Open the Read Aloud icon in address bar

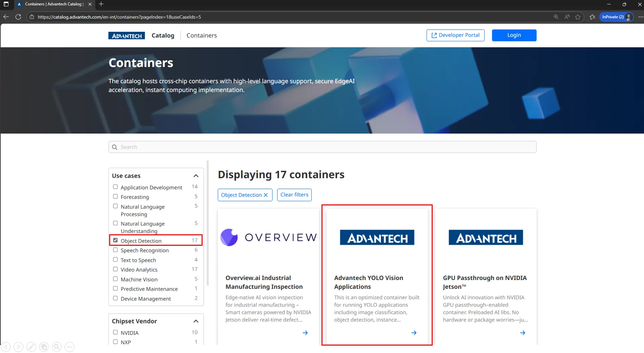click(567, 17)
